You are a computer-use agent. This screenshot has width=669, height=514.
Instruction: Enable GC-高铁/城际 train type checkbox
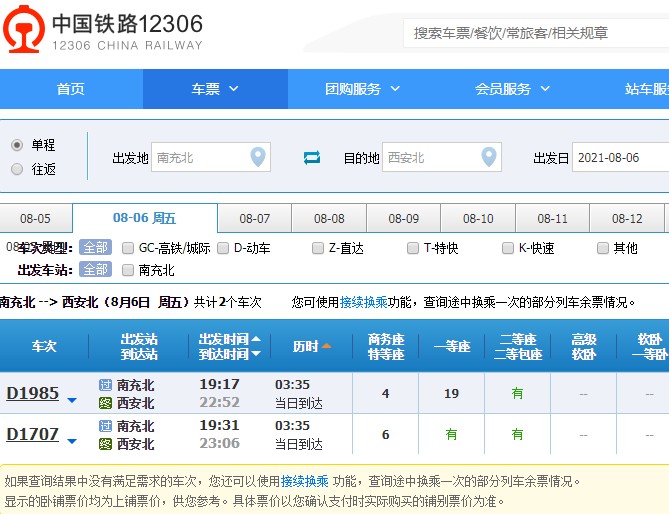point(128,248)
